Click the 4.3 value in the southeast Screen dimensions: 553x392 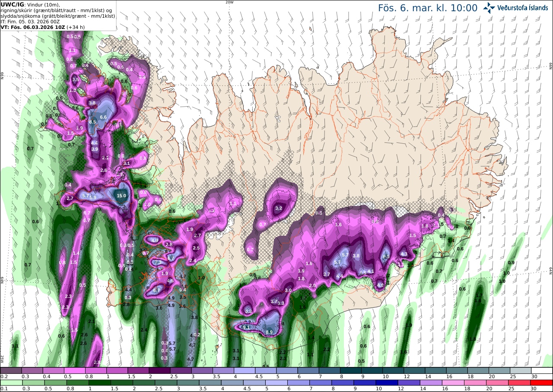[x=404, y=254]
